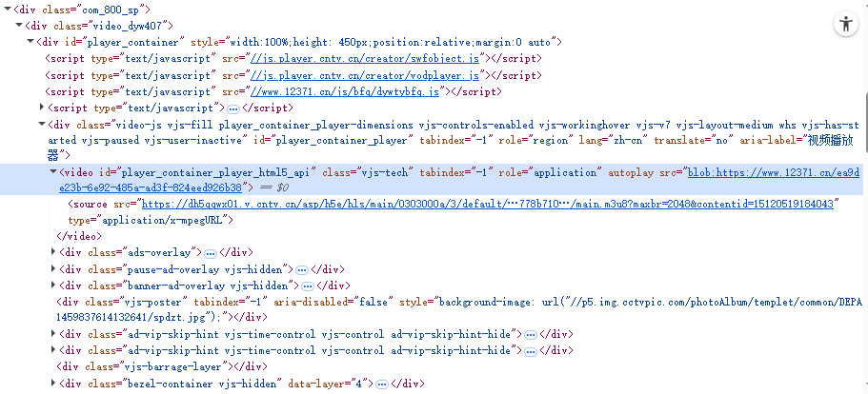
Task: Open the vodplayer.js script link
Action: click(x=365, y=75)
